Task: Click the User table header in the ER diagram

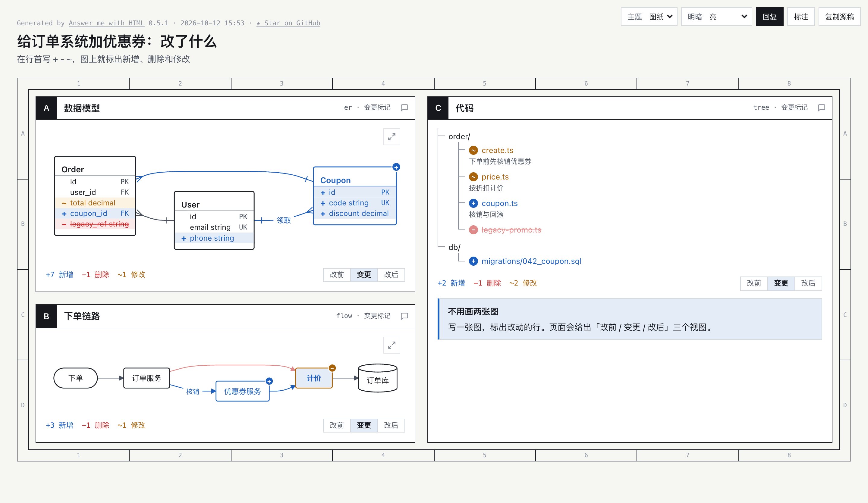Action: pos(214,205)
